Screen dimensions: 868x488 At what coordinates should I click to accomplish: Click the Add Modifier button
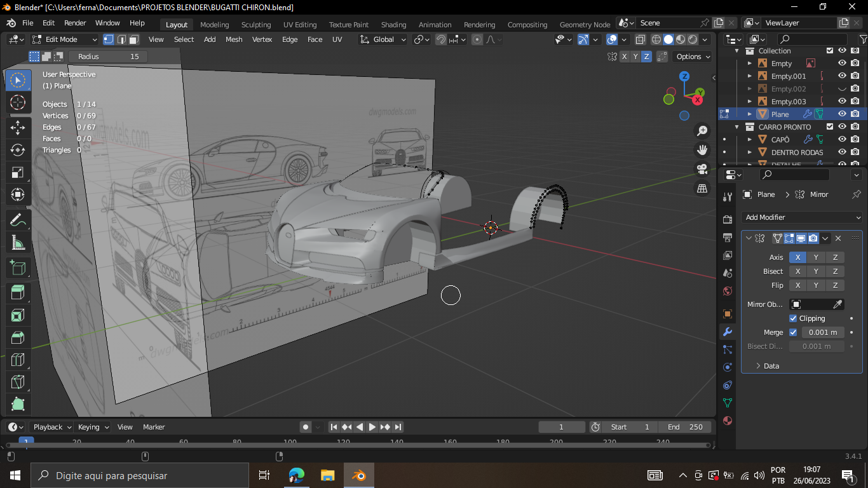coord(802,217)
